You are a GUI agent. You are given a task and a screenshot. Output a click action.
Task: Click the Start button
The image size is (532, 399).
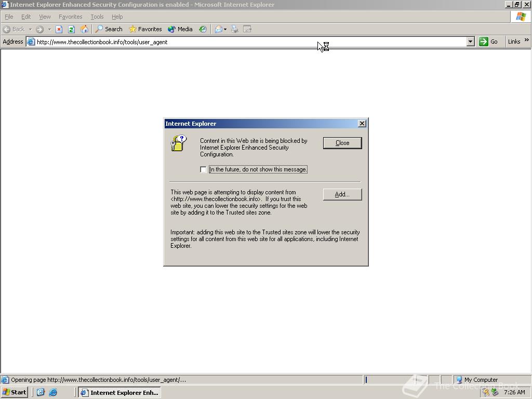[14, 393]
